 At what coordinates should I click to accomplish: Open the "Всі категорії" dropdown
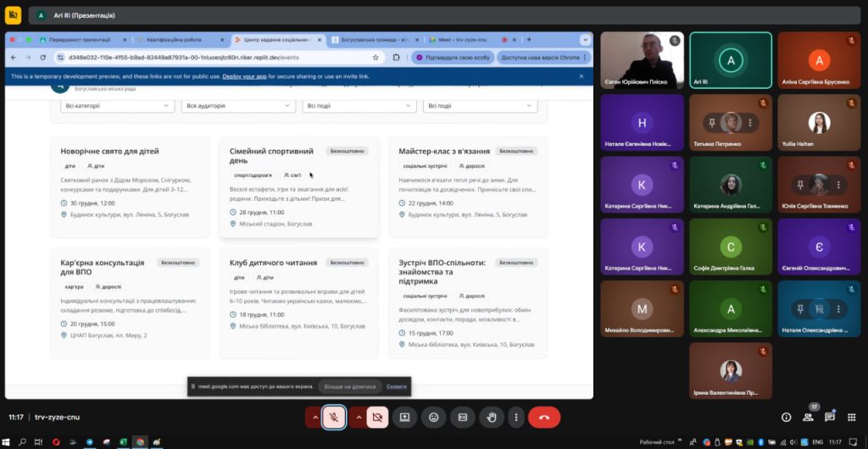point(117,106)
